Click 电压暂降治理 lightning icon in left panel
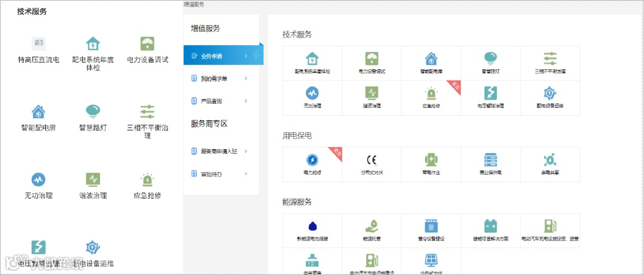Image resolution: width=644 pixels, height=275 pixels. point(38,247)
